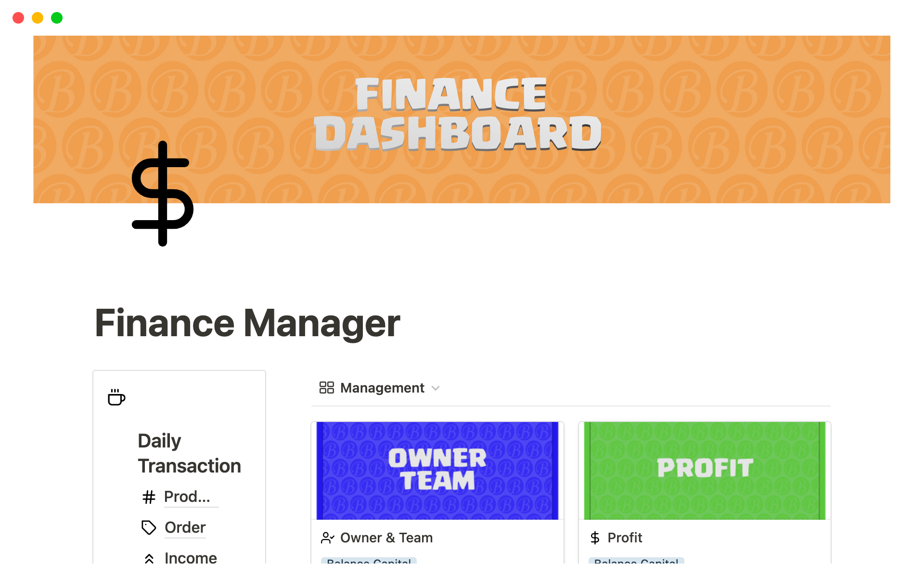Click the coffee cup icon
Viewport: 924px width, 578px height.
click(116, 397)
